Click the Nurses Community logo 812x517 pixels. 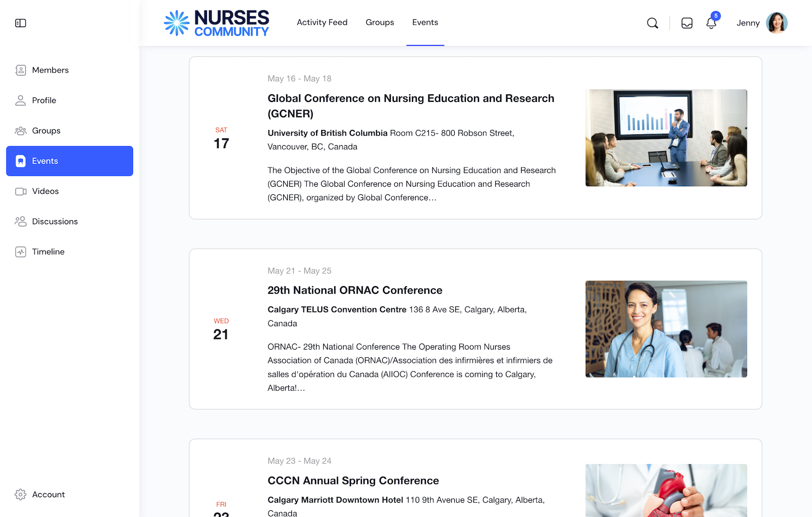(x=216, y=22)
